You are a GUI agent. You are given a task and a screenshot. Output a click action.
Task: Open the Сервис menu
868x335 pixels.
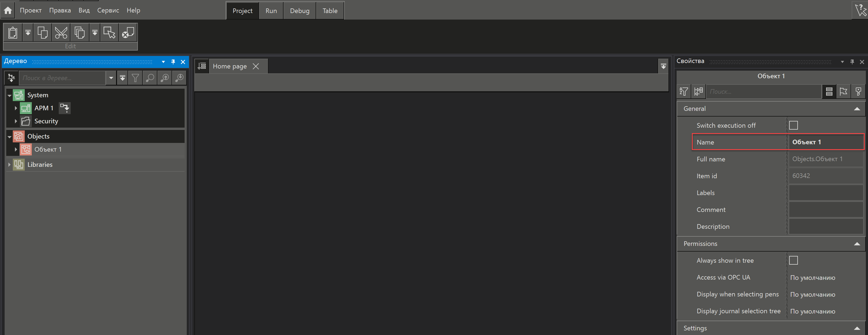pos(108,10)
